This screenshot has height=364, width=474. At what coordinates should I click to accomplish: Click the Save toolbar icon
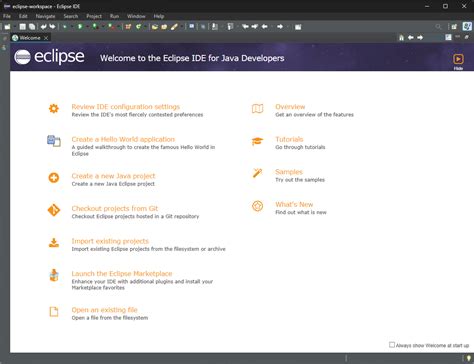[x=22, y=27]
